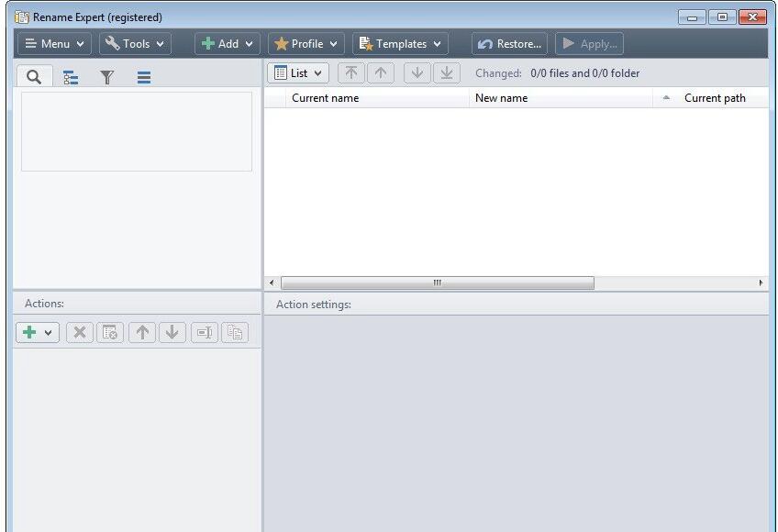Expand the Templates dropdown
778x532 pixels.
pos(400,44)
